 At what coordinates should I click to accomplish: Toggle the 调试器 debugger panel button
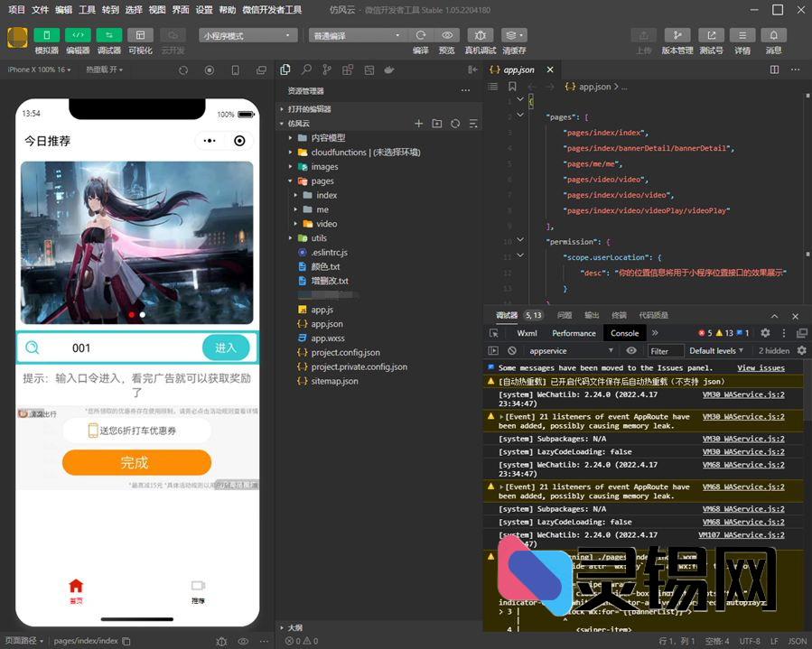pyautogui.click(x=108, y=35)
